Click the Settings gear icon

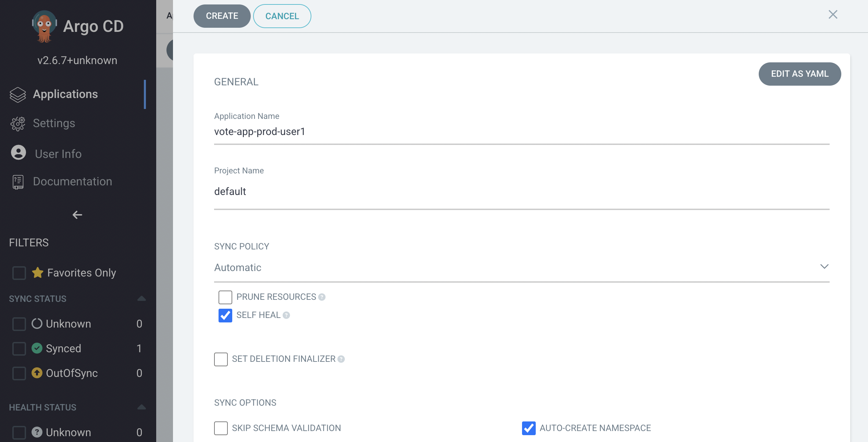click(18, 124)
